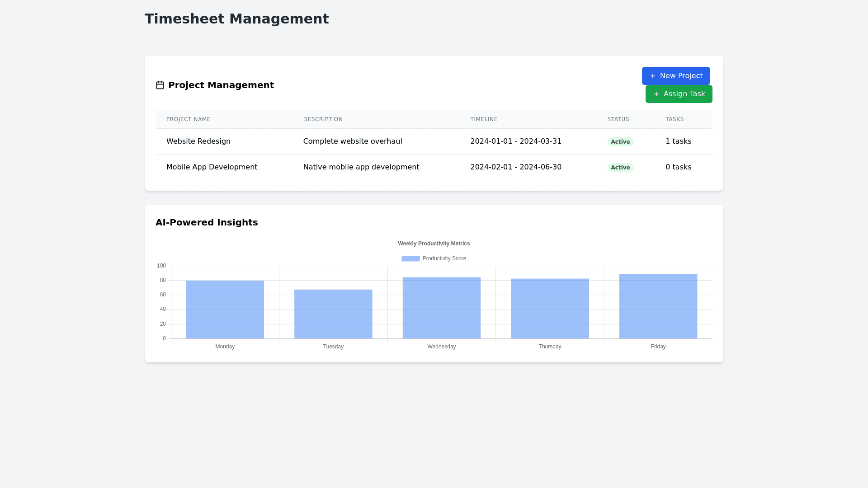Screen dimensions: 868x488
Task: Click the Project Name column header
Action: [x=188, y=119]
